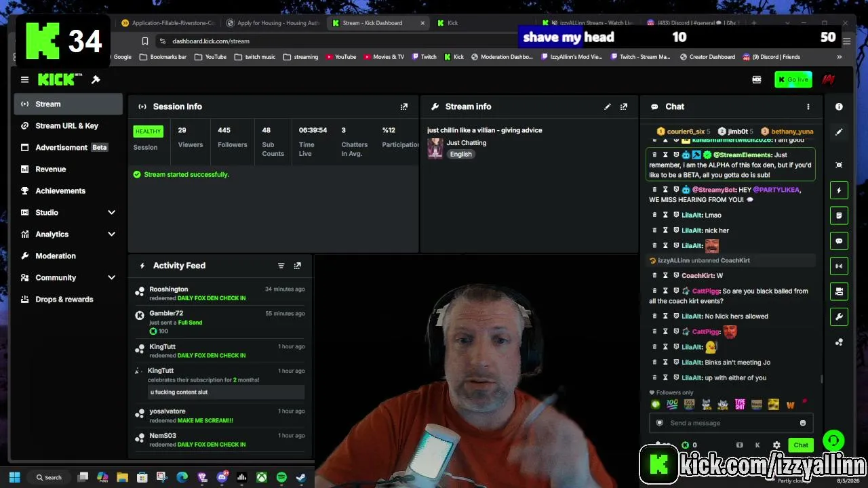Viewport: 868px width, 488px height.
Task: Switch to the Application-Fillable-Riverstone browser tab
Action: pos(167,23)
